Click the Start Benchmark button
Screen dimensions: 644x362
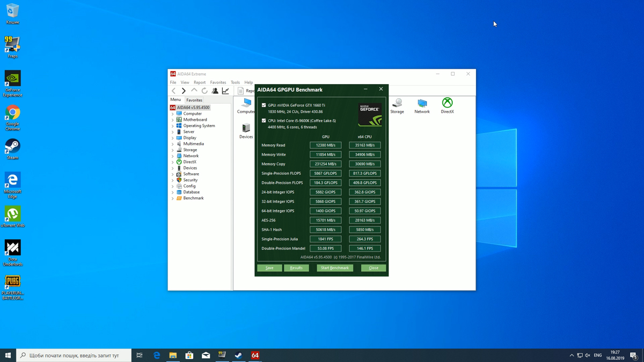click(335, 268)
